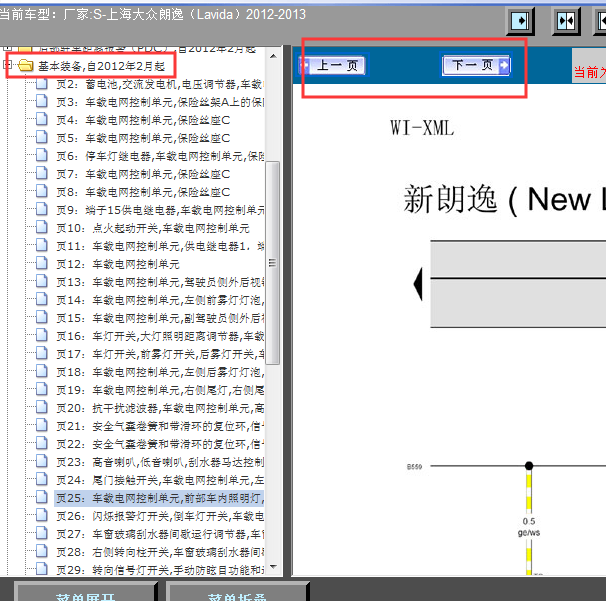
Task: Open page 页3 保险丝架A上的保险丝
Action: point(160,102)
